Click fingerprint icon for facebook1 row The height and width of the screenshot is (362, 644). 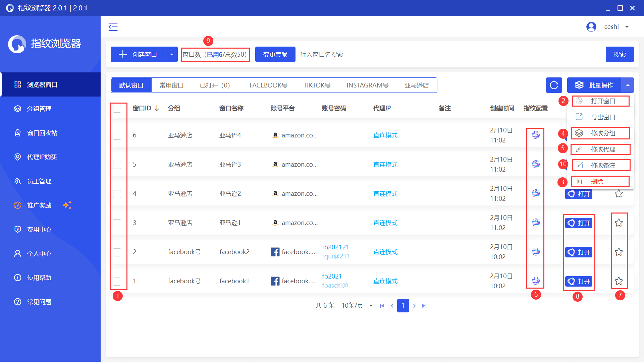536,281
